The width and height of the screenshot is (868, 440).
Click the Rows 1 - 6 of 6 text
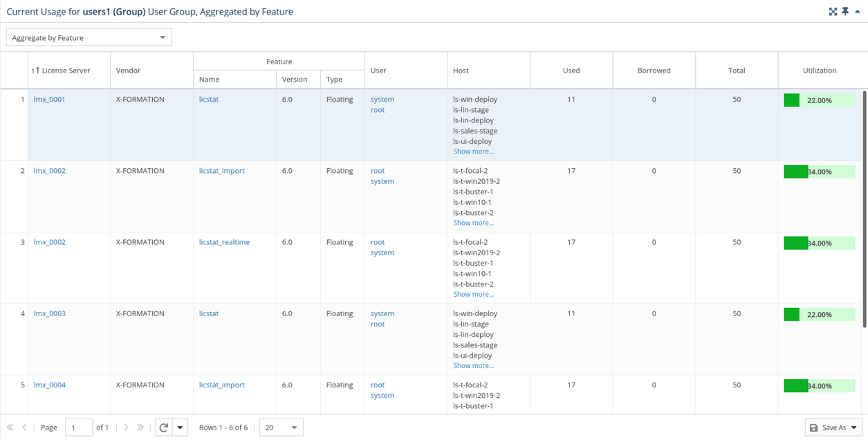click(223, 428)
